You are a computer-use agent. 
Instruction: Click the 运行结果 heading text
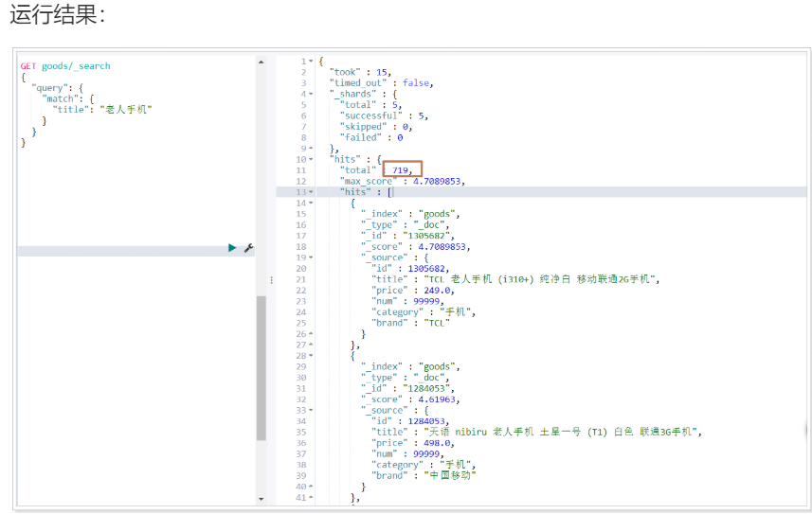58,14
